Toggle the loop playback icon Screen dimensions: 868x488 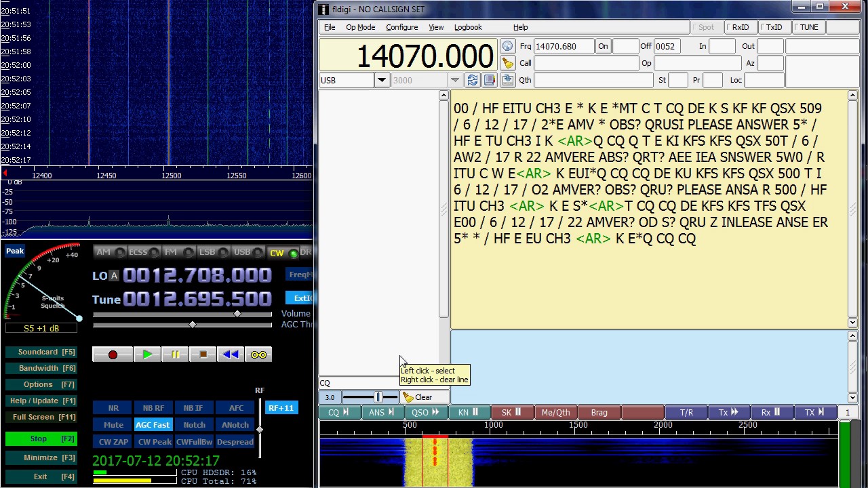tap(258, 354)
